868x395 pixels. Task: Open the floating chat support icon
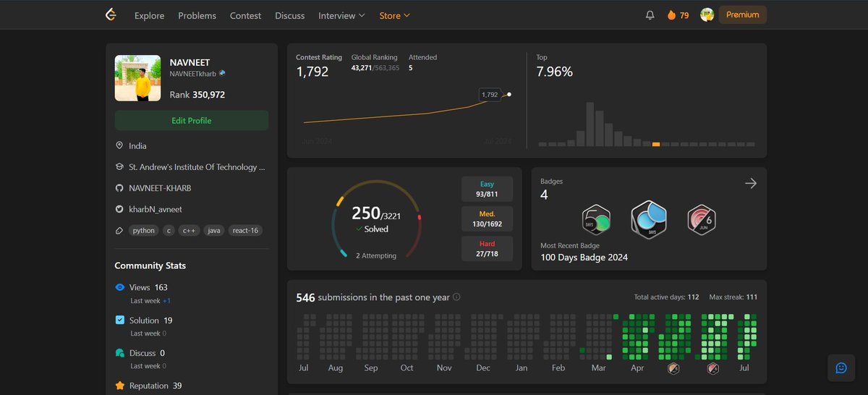pyautogui.click(x=841, y=368)
